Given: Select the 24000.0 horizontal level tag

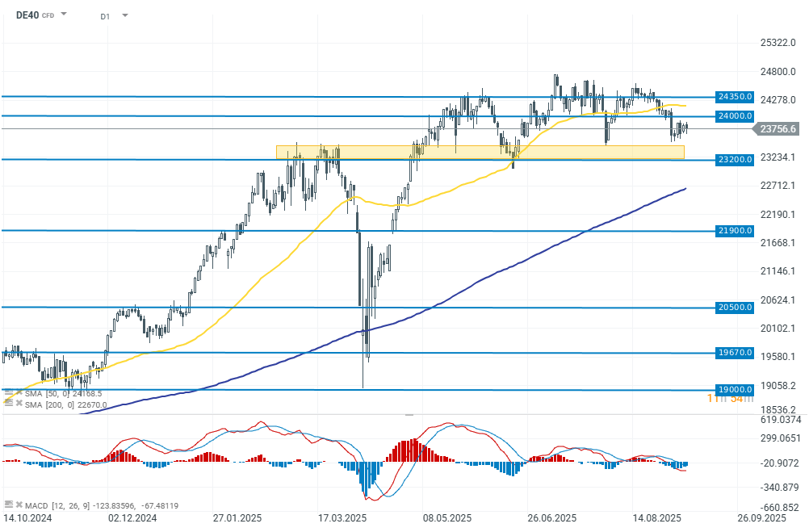Looking at the screenshot, I should (735, 115).
